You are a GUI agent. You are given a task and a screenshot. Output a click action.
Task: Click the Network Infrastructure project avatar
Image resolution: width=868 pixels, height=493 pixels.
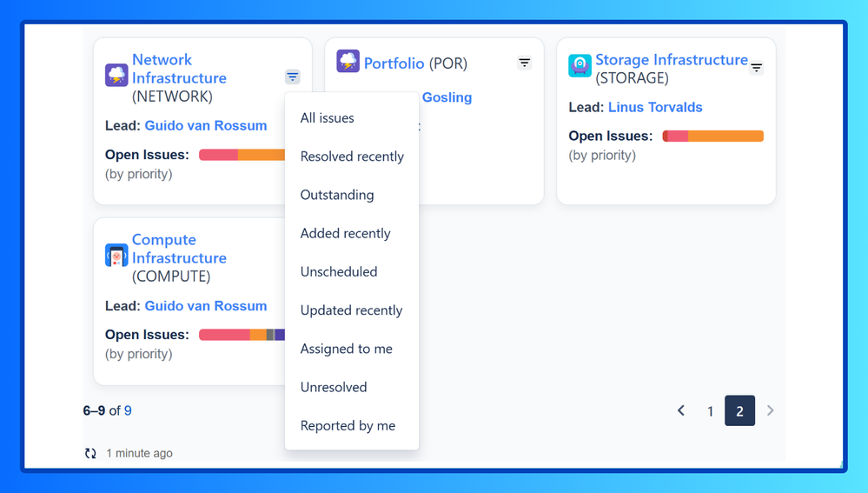116,75
